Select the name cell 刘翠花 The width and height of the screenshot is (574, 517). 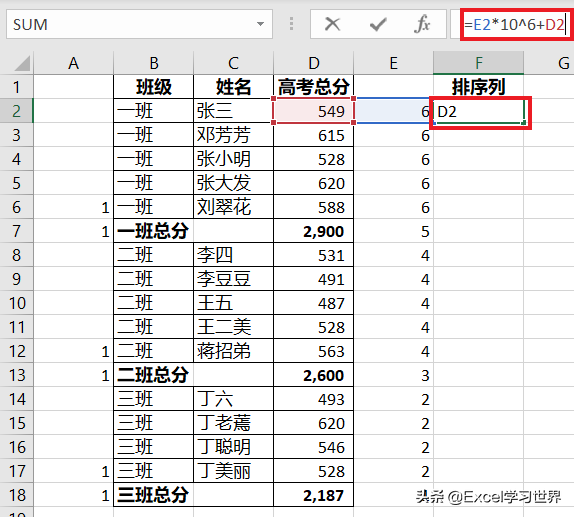[x=233, y=207]
